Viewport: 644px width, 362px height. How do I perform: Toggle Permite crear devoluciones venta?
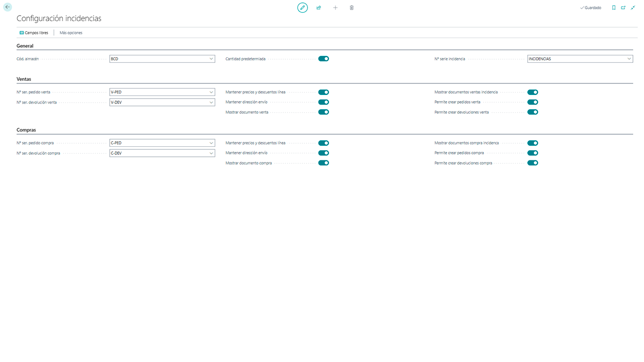pos(533,112)
